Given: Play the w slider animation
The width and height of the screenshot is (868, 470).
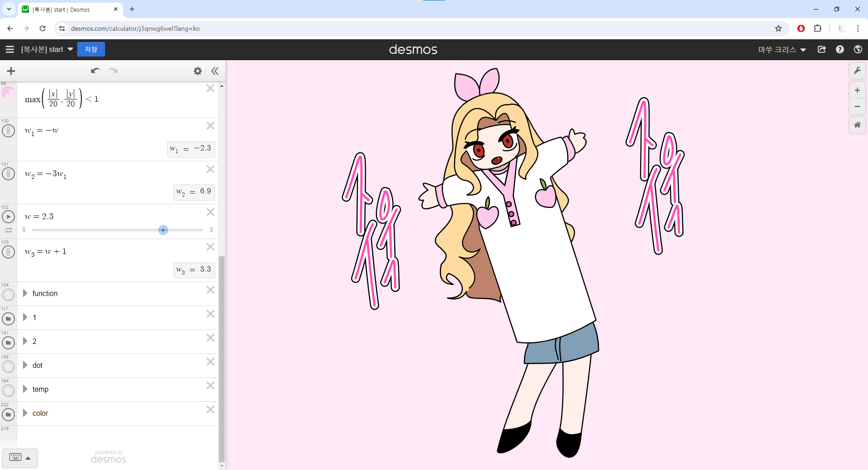Looking at the screenshot, I should tap(8, 217).
